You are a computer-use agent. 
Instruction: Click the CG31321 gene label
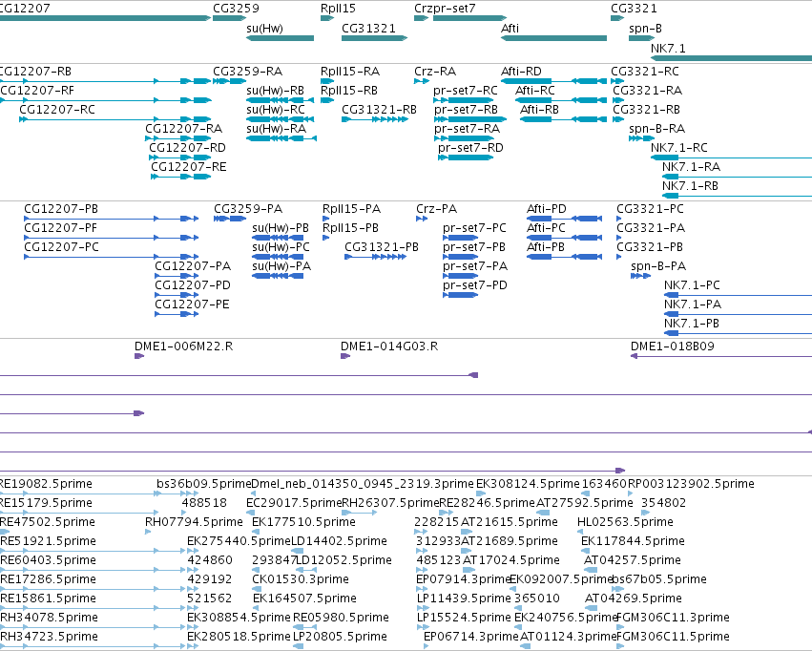pos(368,29)
